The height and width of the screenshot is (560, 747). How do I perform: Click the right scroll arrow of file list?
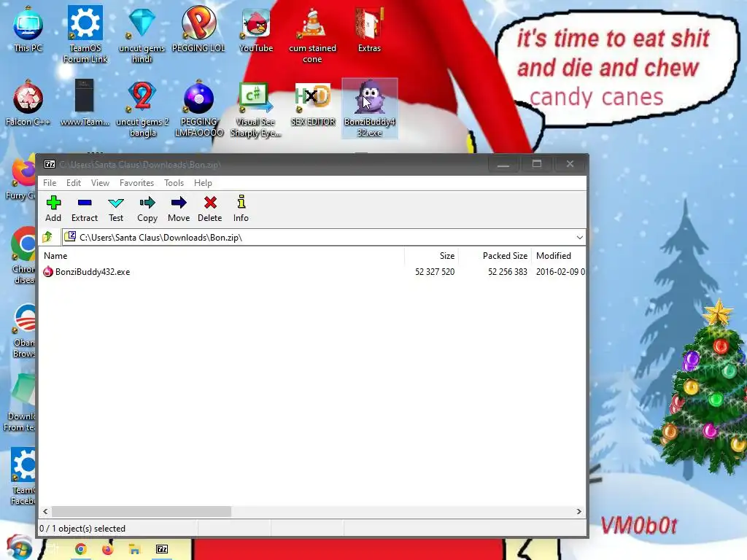coord(578,511)
